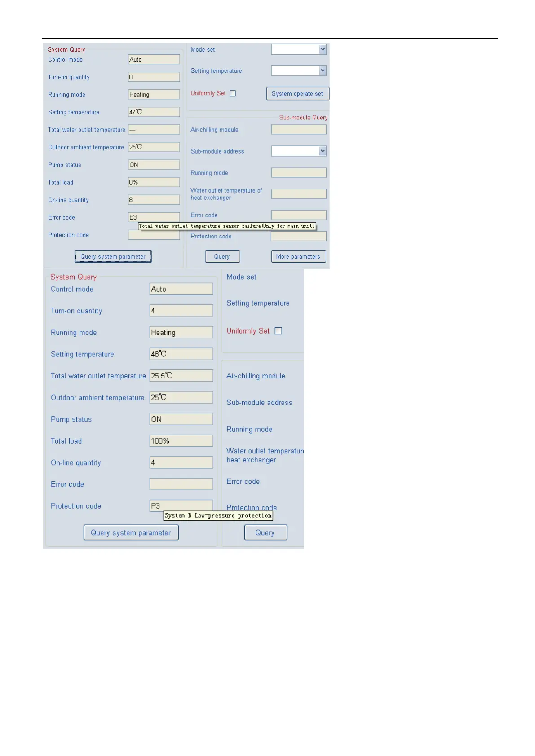Click 'Total water outlet temperature sensor failure' tooltip
Image resolution: width=535 pixels, height=756 pixels.
click(x=227, y=226)
